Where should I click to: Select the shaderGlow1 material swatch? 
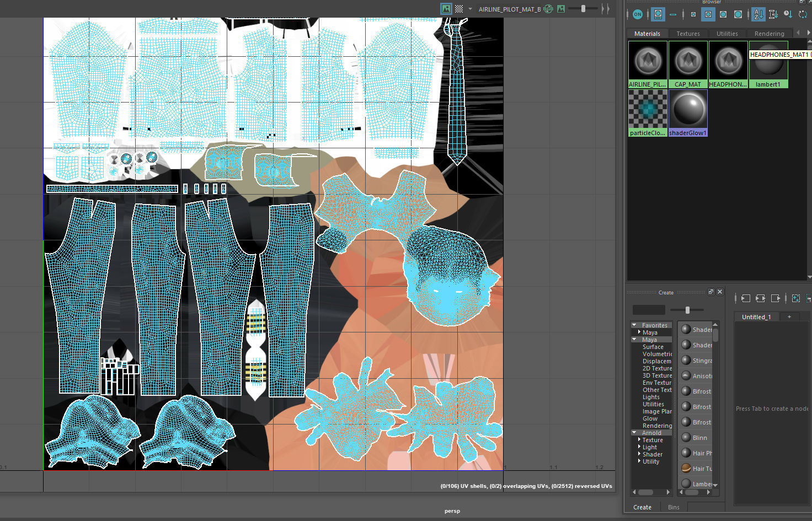tap(688, 113)
